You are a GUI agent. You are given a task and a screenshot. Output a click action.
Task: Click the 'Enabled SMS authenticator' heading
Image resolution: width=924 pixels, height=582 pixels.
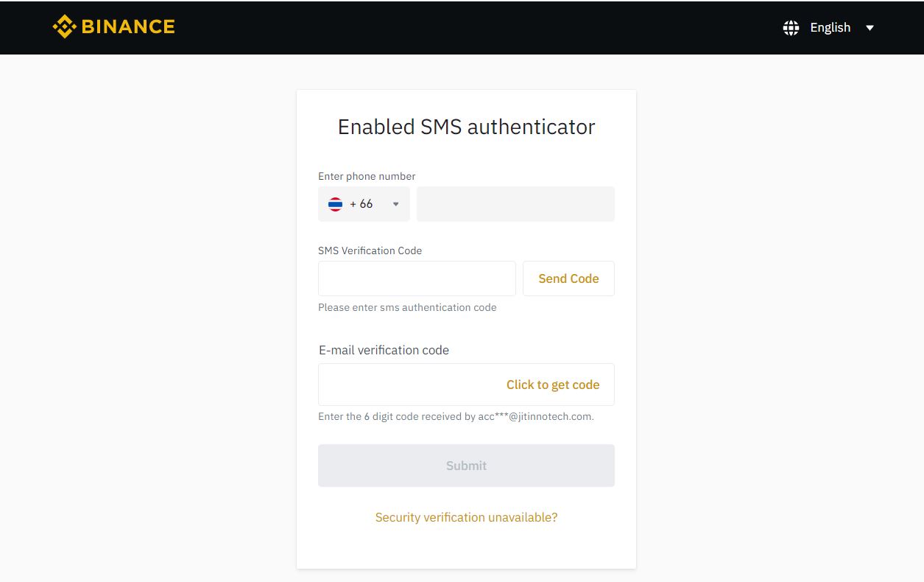click(466, 127)
